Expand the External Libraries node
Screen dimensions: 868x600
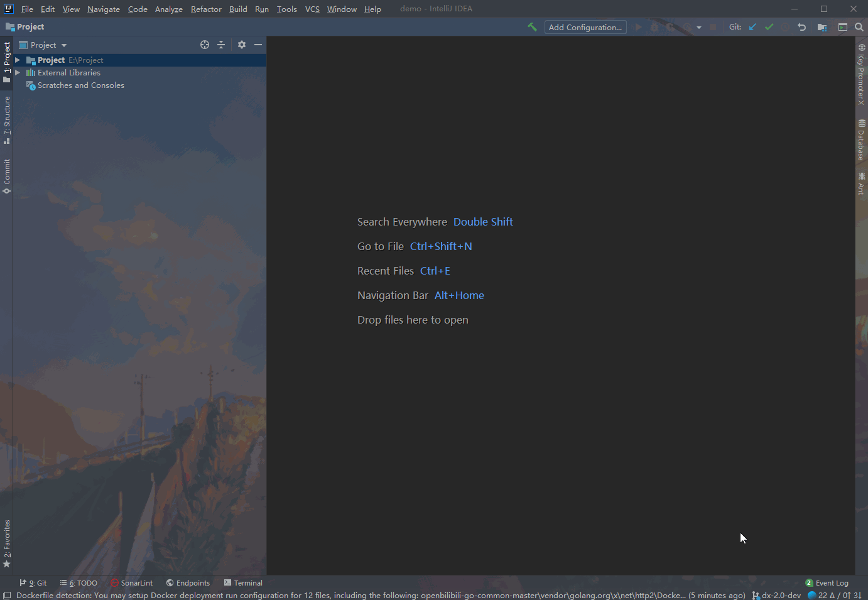(18, 73)
